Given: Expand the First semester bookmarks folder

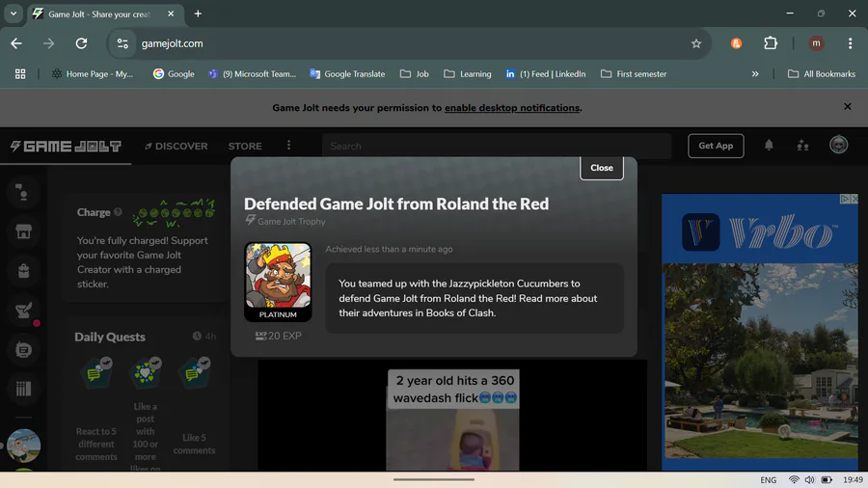Looking at the screenshot, I should (x=634, y=73).
